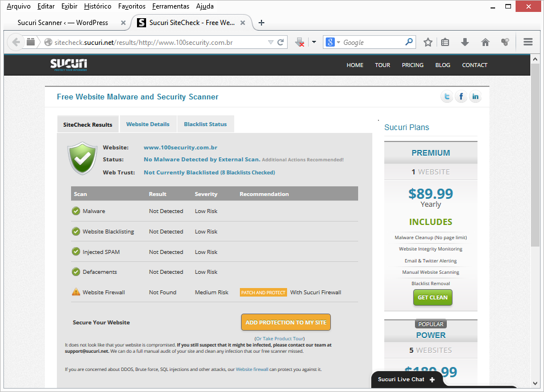Open the search engine selector dropdown

pos(338,42)
